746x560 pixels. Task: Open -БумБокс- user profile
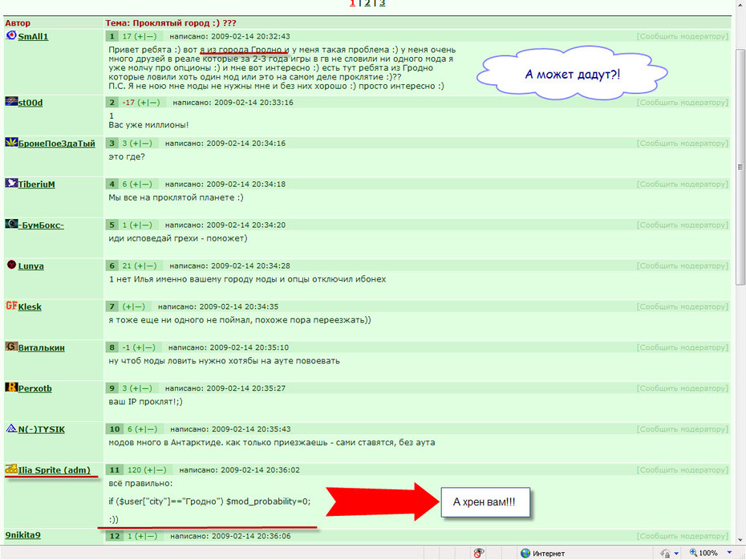coord(41,225)
